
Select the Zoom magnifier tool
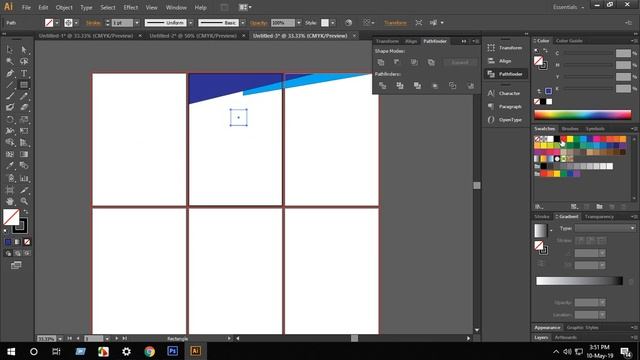(24, 201)
